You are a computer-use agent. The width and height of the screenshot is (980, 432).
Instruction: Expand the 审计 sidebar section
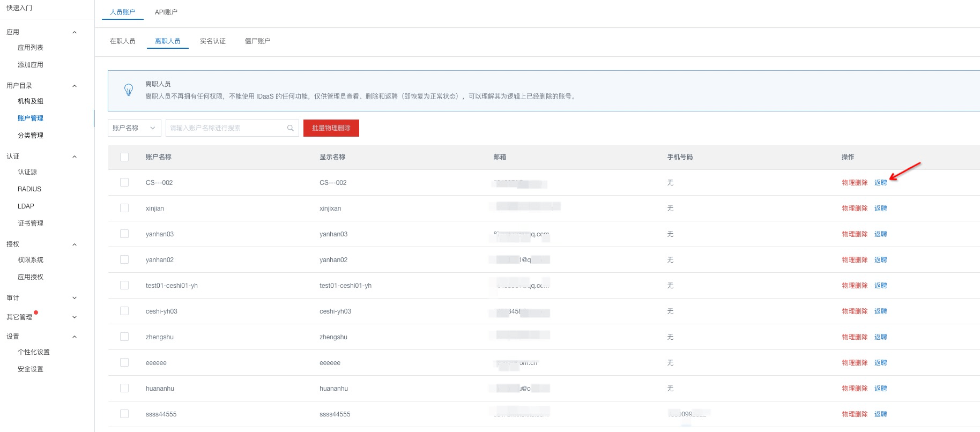[75, 298]
